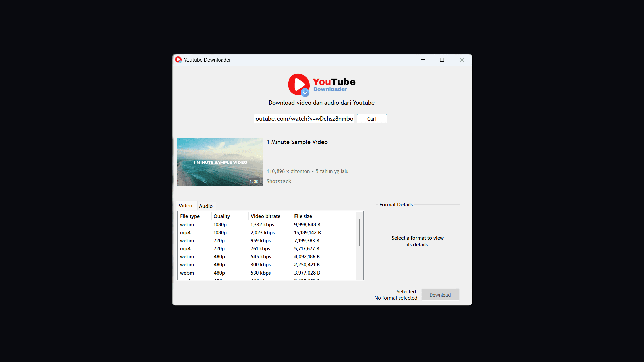The height and width of the screenshot is (362, 644).
Task: Click the Download video dan audio subtitle
Action: coord(321,103)
